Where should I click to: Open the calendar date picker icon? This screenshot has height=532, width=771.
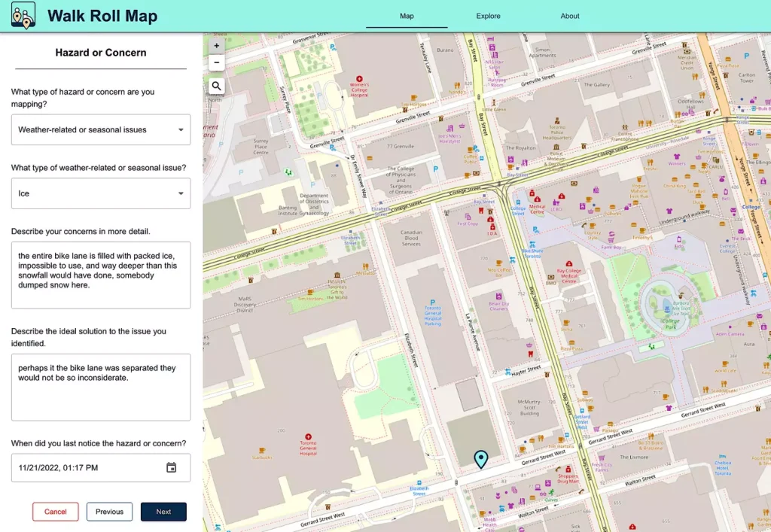click(171, 467)
